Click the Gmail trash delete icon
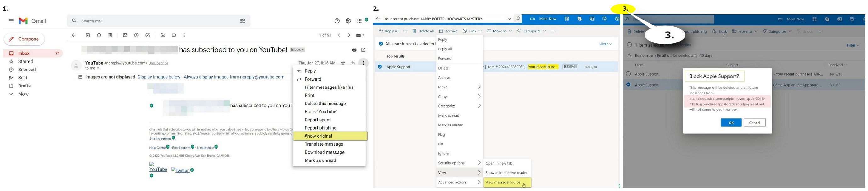This screenshot has height=191, width=868. pos(110,35)
